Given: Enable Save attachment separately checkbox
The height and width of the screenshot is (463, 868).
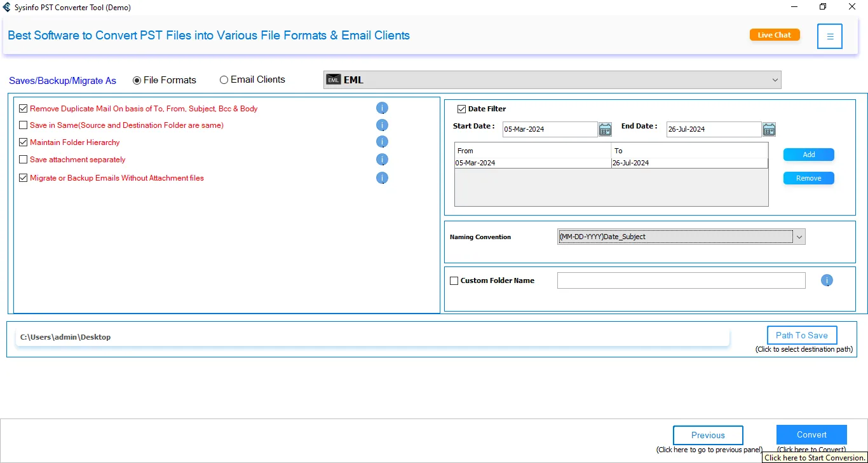Looking at the screenshot, I should 24,160.
